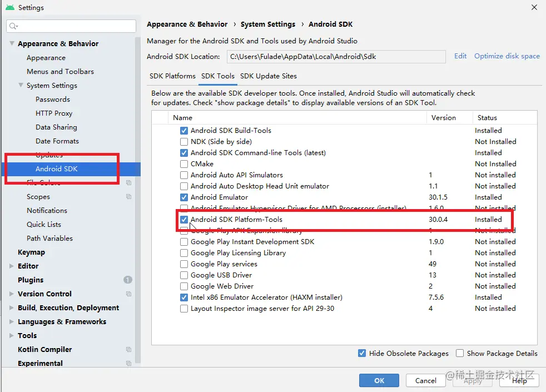Image resolution: width=546 pixels, height=392 pixels.
Task: Expand the Editor section arrow
Action: coord(12,266)
